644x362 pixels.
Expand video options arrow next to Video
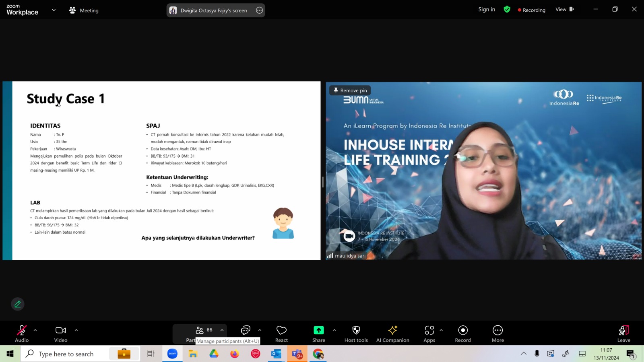76,330
